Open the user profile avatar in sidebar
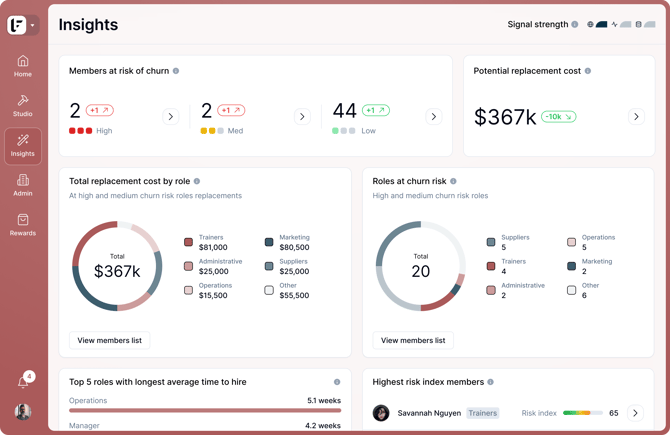Viewport: 670px width, 435px height. pos(23,412)
